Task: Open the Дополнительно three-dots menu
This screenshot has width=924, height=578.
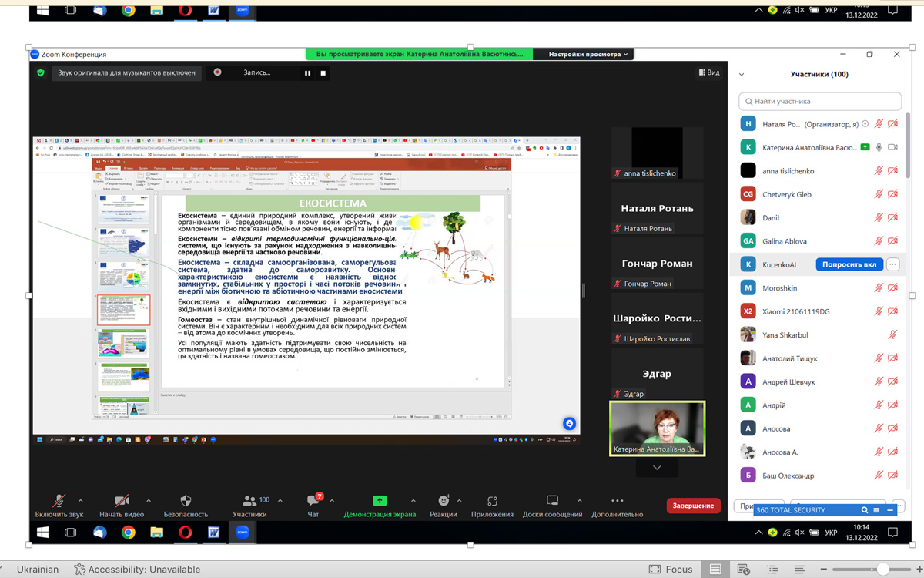Action: (617, 501)
